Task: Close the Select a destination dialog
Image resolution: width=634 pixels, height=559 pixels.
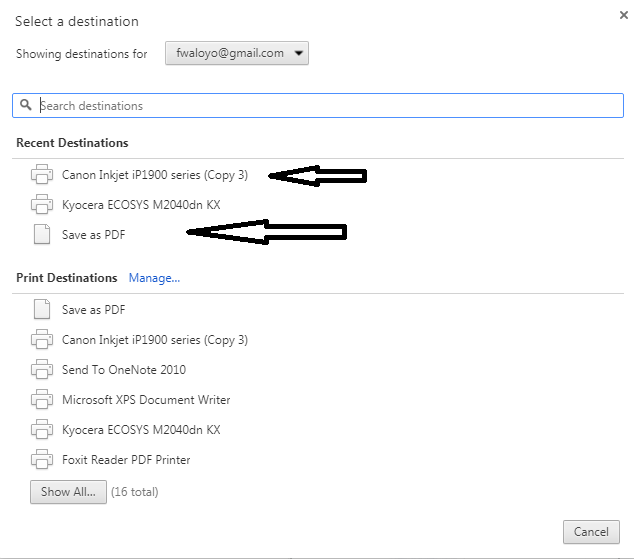Action: click(x=623, y=15)
